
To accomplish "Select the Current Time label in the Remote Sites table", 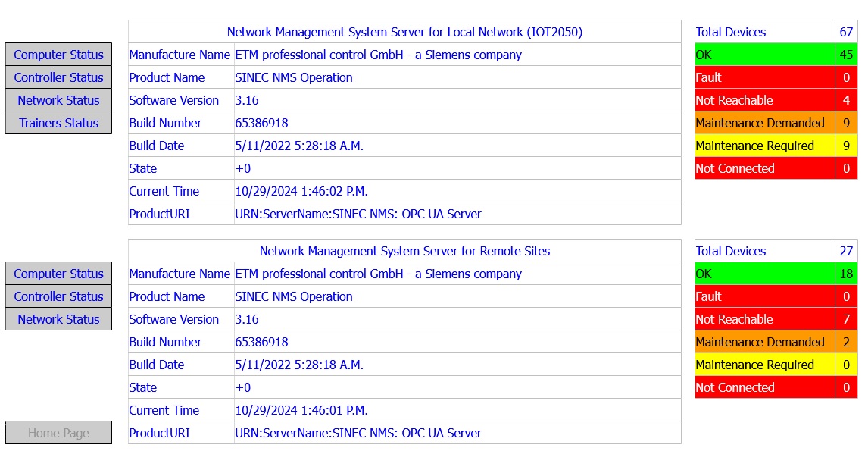I will click(x=164, y=410).
